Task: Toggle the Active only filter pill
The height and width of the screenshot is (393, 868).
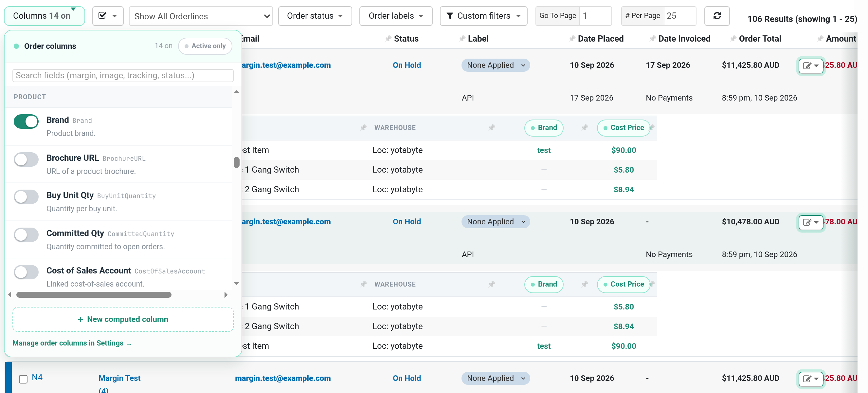Action: point(205,46)
